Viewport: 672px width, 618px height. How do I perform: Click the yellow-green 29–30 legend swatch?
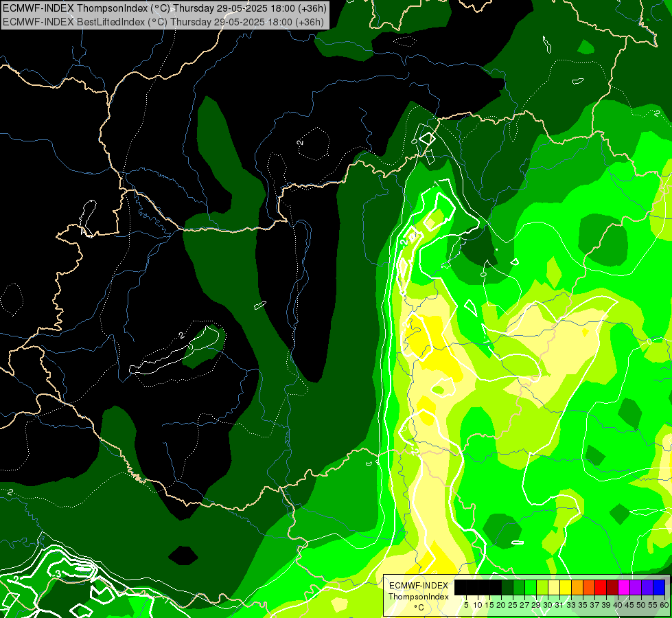tap(542, 588)
